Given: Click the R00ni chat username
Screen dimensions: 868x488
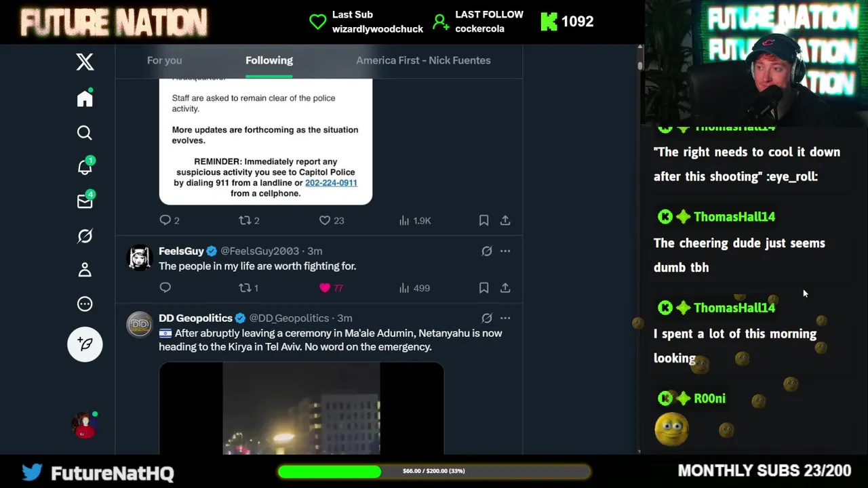Looking at the screenshot, I should point(709,399).
